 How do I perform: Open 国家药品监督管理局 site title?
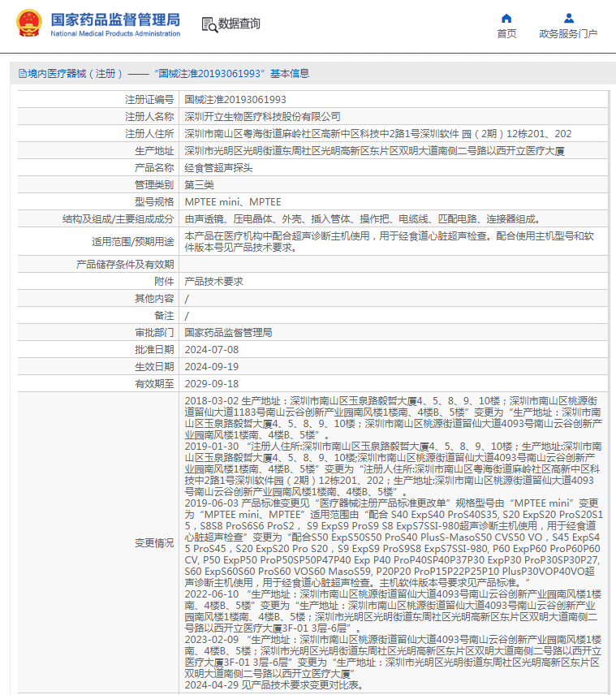click(x=115, y=19)
